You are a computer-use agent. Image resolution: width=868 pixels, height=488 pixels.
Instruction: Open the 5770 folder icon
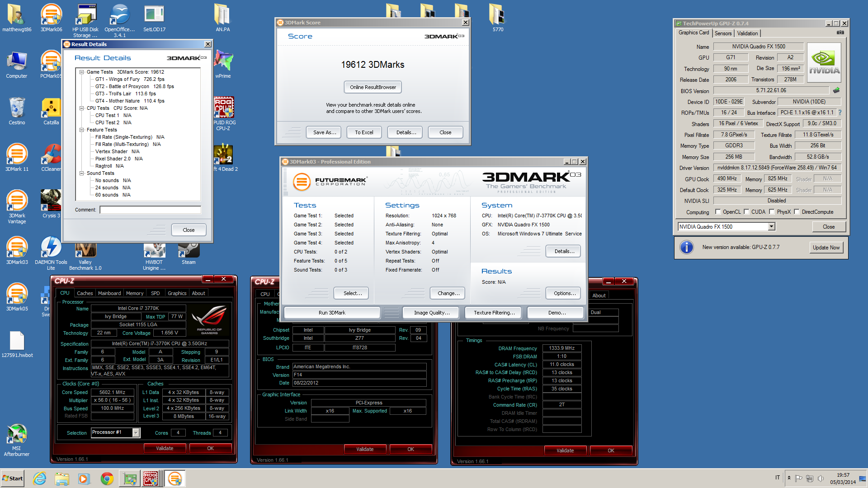point(497,18)
